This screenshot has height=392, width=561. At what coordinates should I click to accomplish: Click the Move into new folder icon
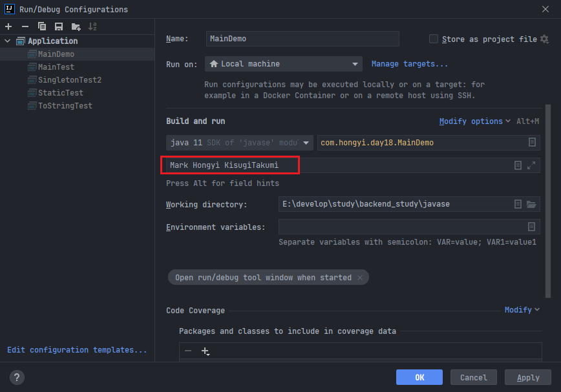(x=76, y=26)
